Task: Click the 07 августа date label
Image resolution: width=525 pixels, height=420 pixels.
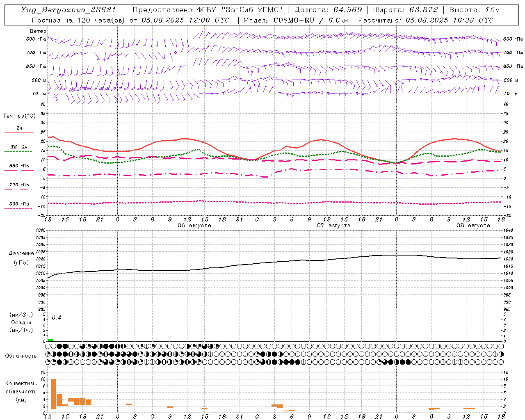Action: point(334,226)
